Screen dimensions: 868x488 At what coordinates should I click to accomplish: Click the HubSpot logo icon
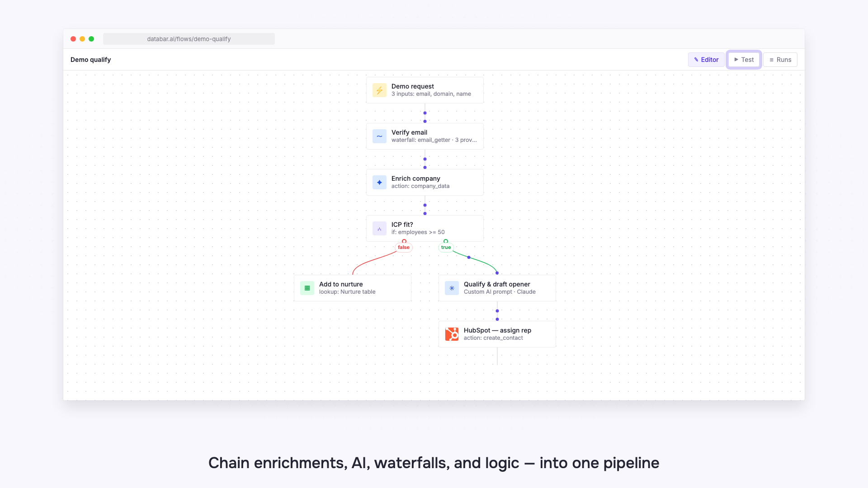click(x=452, y=334)
